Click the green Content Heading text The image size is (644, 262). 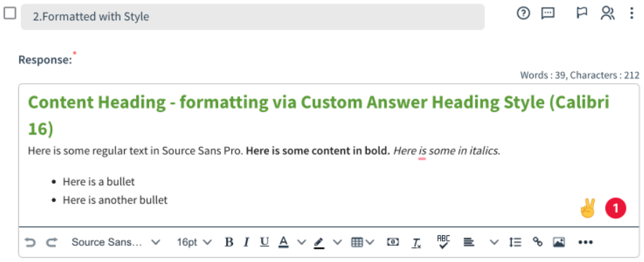click(x=318, y=116)
